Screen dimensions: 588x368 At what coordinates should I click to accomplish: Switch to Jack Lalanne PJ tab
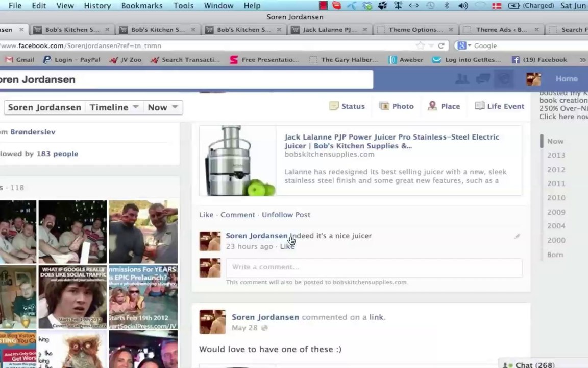coord(330,29)
